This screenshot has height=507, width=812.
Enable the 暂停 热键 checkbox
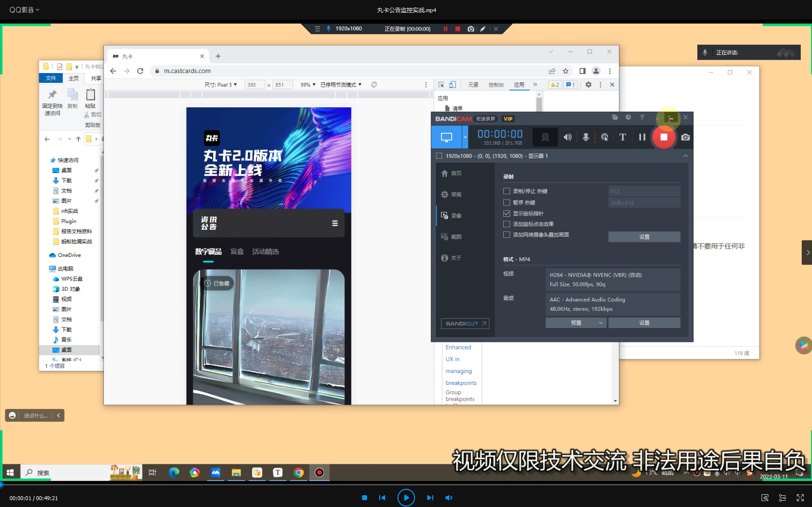[507, 203]
